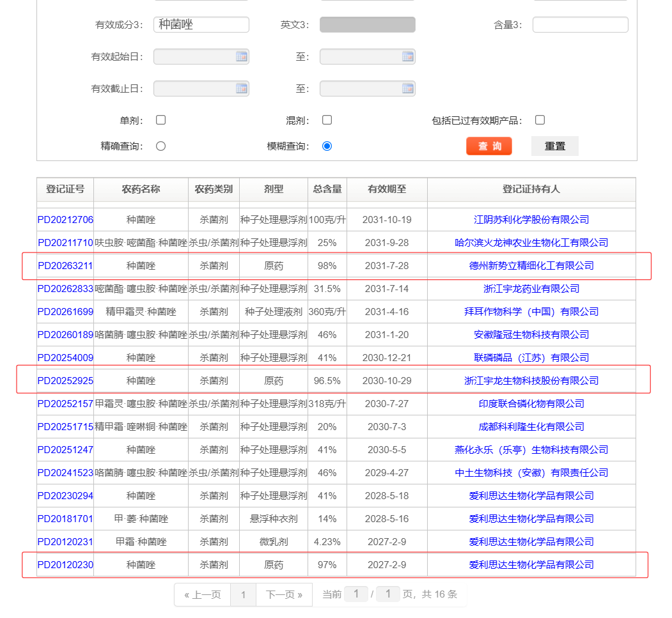Click the orange 查询 button
Image resolution: width=672 pixels, height=618 pixels.
pyautogui.click(x=489, y=146)
